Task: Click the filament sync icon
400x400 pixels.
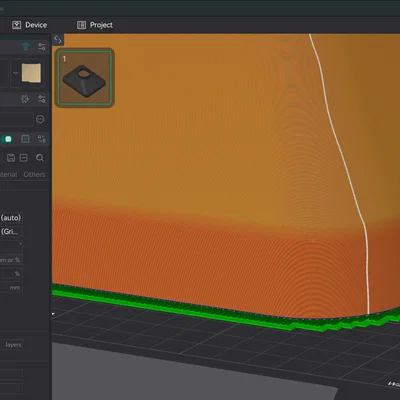Action: coord(25,99)
